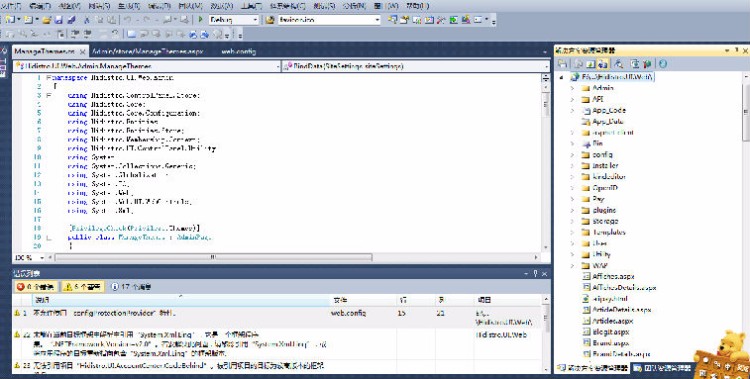Viewport: 750px width, 379px height.
Task: Toggle the warnings filter button
Action: (x=83, y=287)
